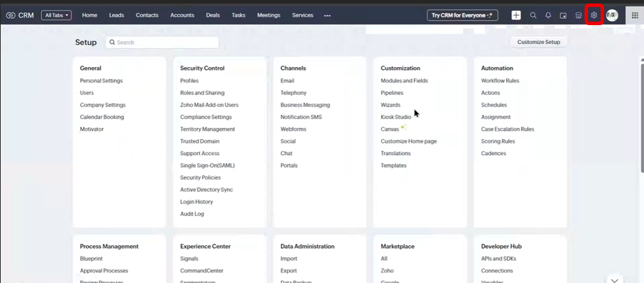644x283 pixels.
Task: Expand the more tabs ellipsis menu
Action: (327, 15)
